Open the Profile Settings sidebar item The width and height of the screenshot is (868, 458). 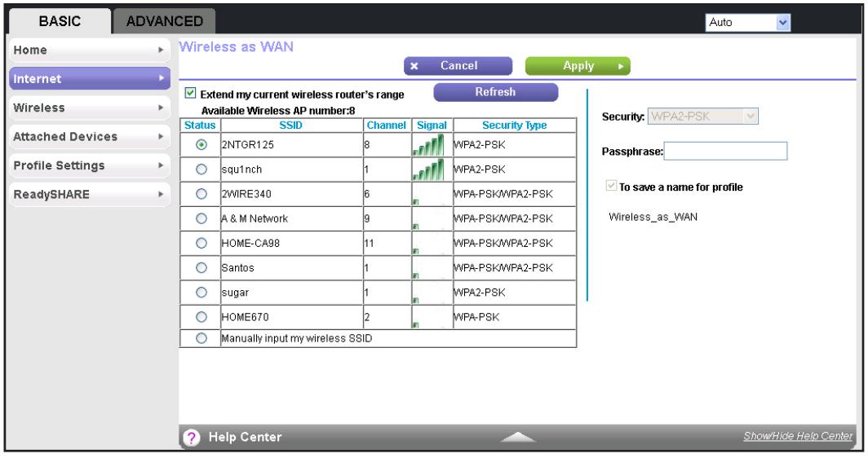[90, 165]
